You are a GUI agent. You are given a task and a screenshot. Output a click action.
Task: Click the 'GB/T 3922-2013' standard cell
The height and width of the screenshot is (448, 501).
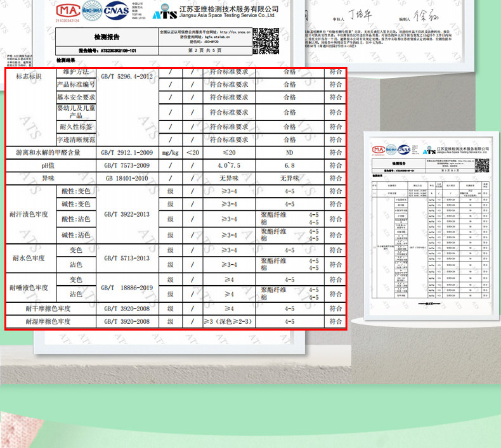[x=127, y=214]
